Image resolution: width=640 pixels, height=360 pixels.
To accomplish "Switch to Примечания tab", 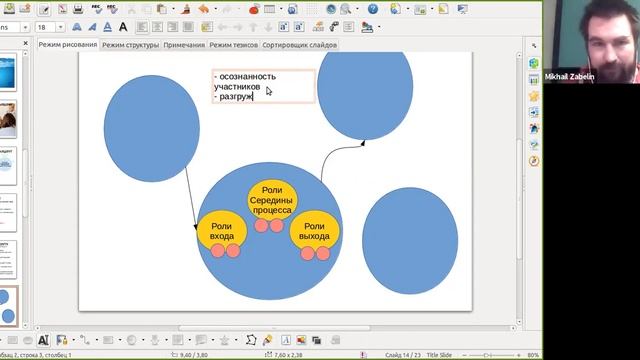I will (x=184, y=45).
